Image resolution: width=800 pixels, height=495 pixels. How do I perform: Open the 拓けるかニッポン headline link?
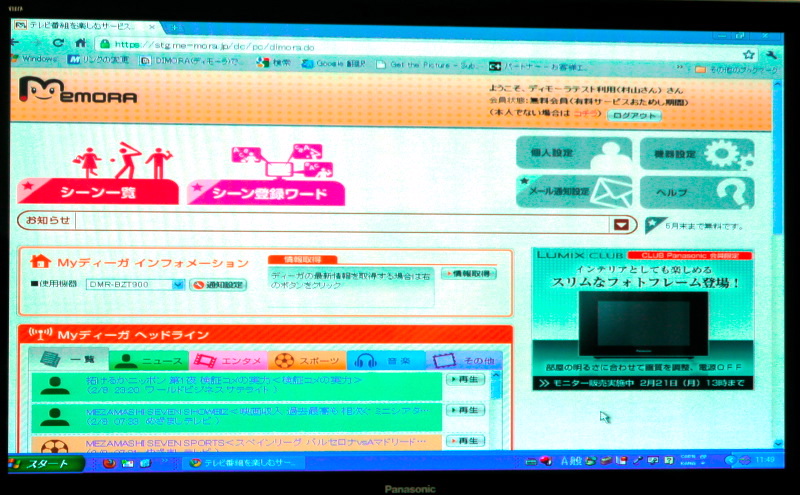[223, 380]
